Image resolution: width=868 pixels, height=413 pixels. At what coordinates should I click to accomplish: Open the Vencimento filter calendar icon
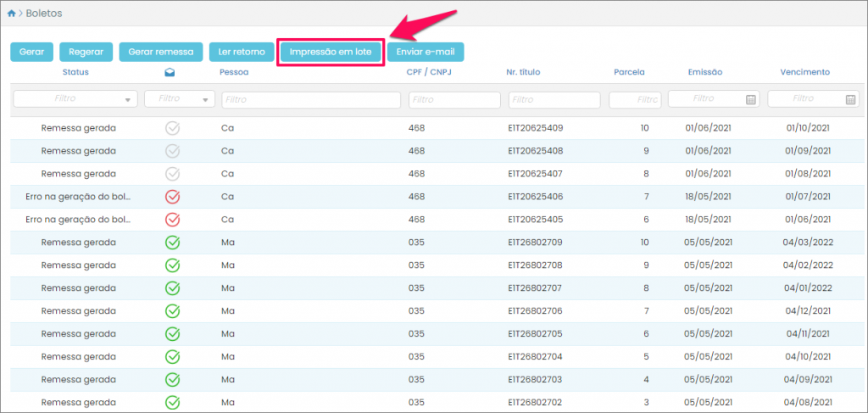coord(850,99)
